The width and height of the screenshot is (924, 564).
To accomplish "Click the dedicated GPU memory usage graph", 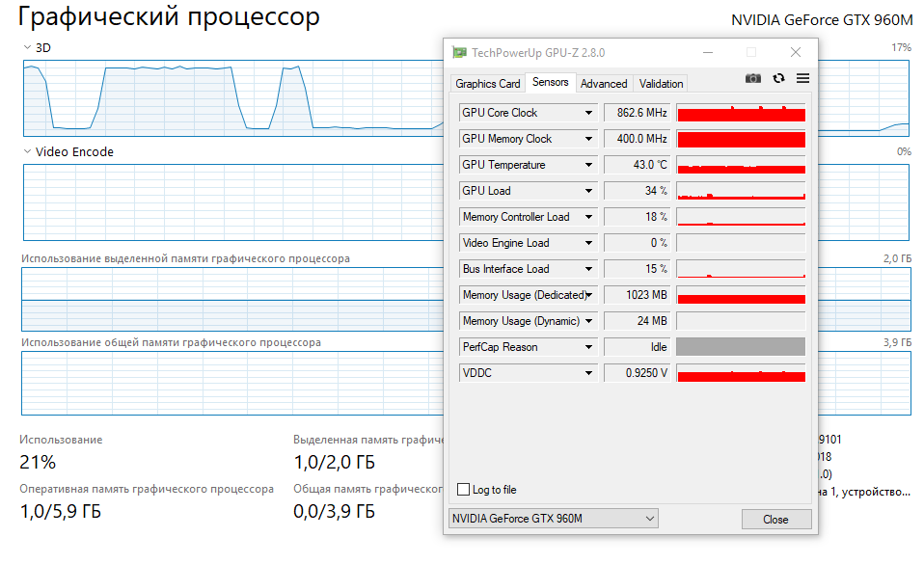I will tap(232, 299).
